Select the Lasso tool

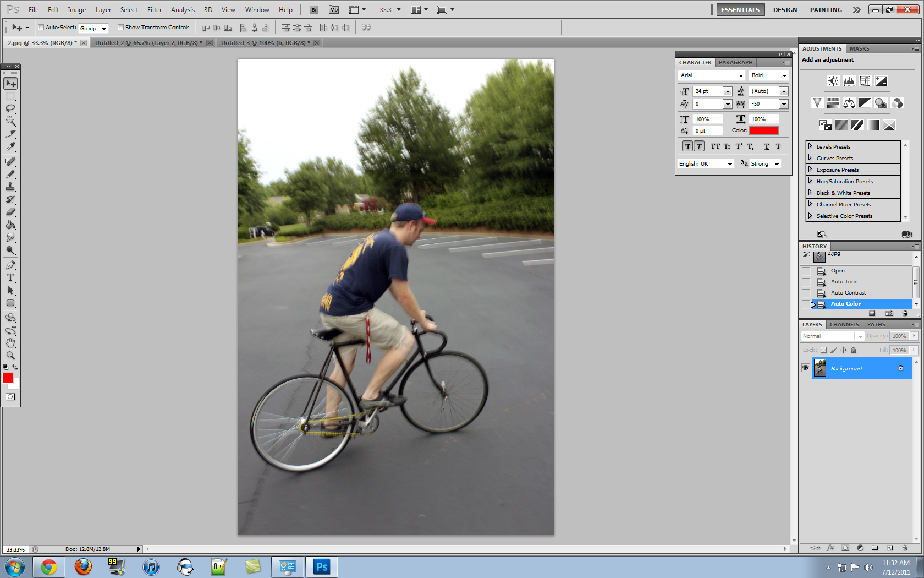10,109
